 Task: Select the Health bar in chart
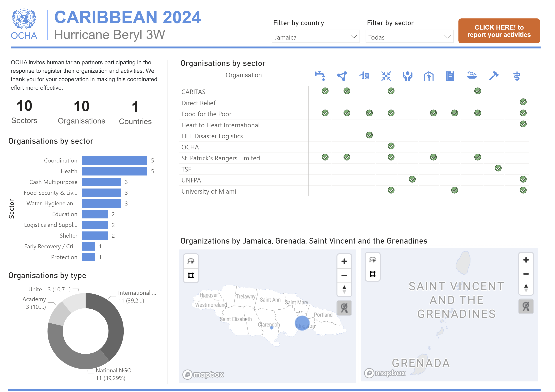pos(114,171)
